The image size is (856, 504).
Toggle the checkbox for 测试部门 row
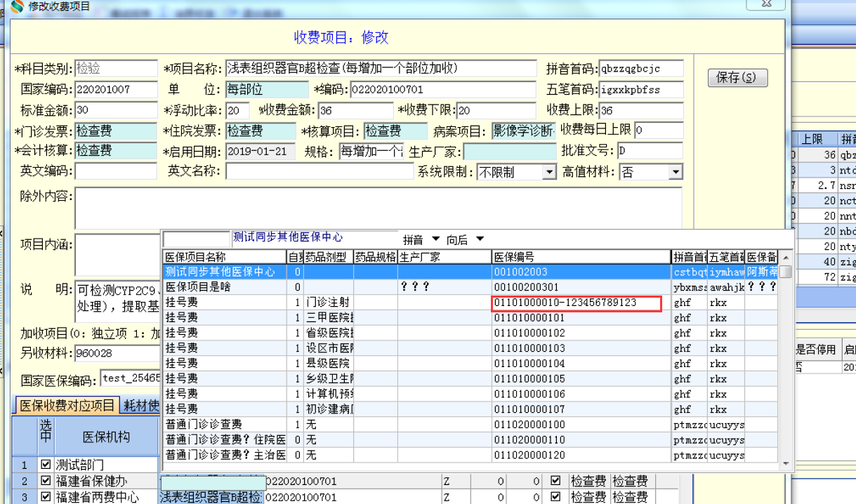click(46, 465)
